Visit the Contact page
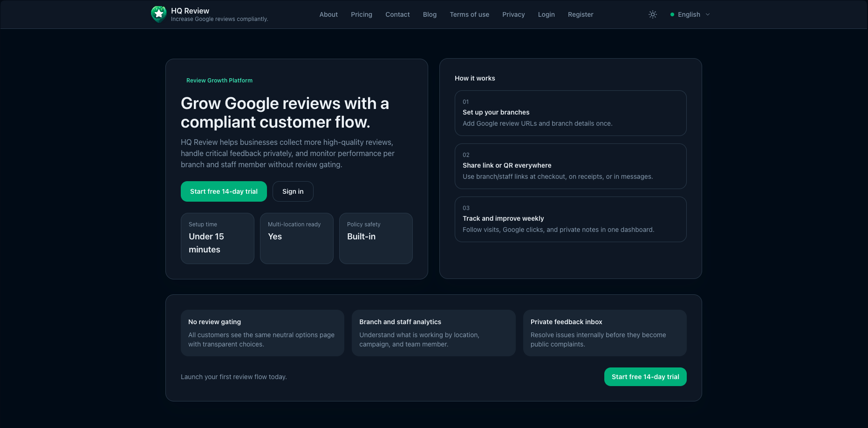 pos(397,14)
